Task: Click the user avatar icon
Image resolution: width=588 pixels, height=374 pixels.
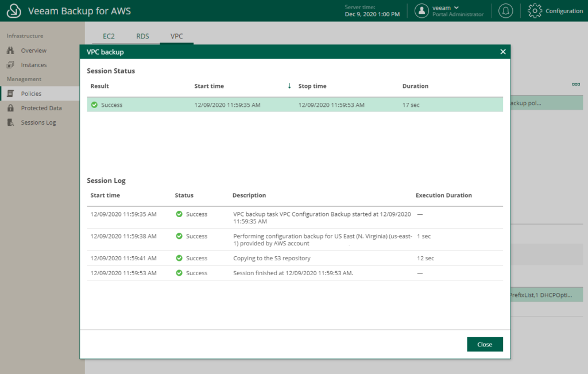Action: pyautogui.click(x=421, y=11)
